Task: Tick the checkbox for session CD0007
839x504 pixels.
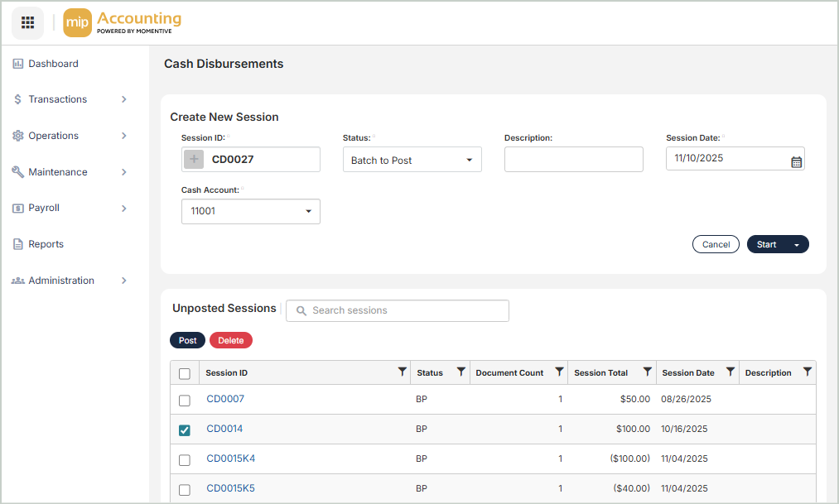Action: point(184,401)
